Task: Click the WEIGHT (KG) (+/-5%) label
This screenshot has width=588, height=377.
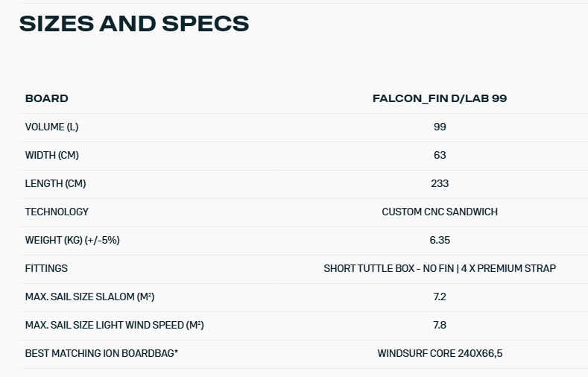Action: coord(72,240)
